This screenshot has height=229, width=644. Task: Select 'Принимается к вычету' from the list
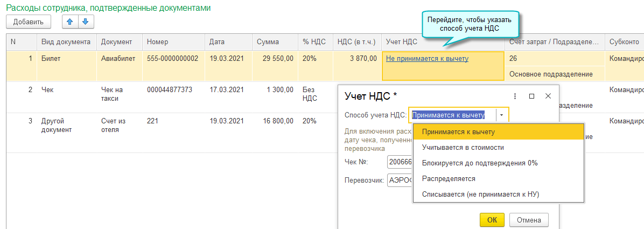[x=459, y=131]
